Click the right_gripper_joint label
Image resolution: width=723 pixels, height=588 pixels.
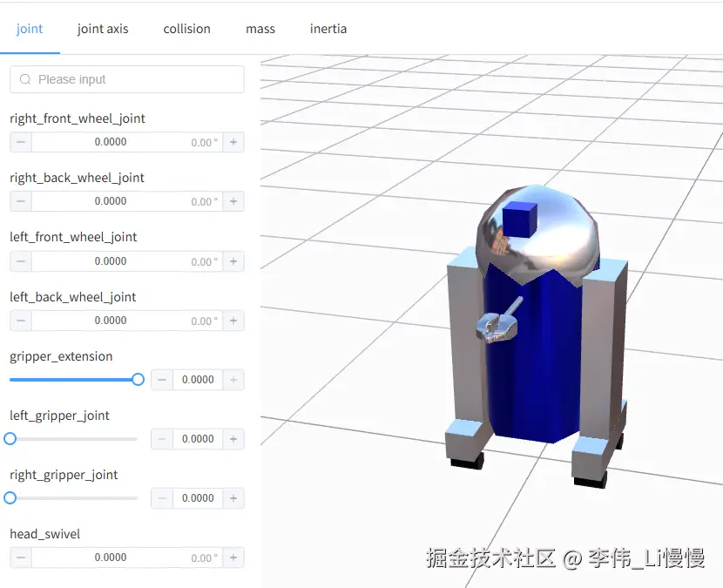(64, 475)
